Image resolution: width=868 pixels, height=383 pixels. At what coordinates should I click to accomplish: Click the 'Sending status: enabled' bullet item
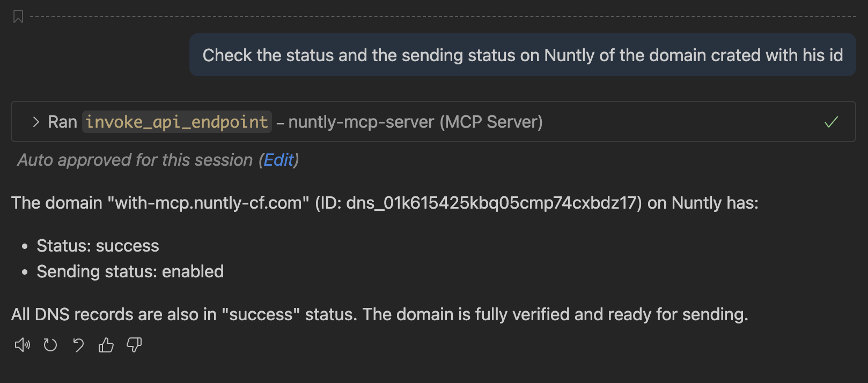[x=130, y=271]
